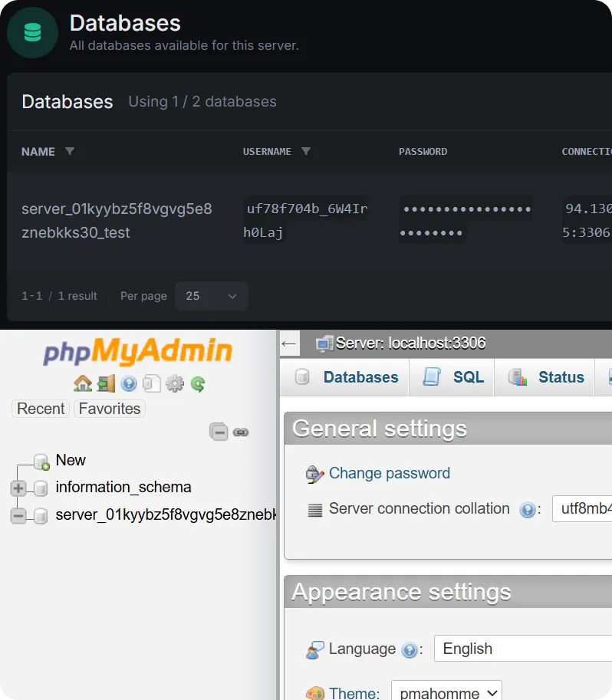Click the General settings panel header

pyautogui.click(x=448, y=429)
